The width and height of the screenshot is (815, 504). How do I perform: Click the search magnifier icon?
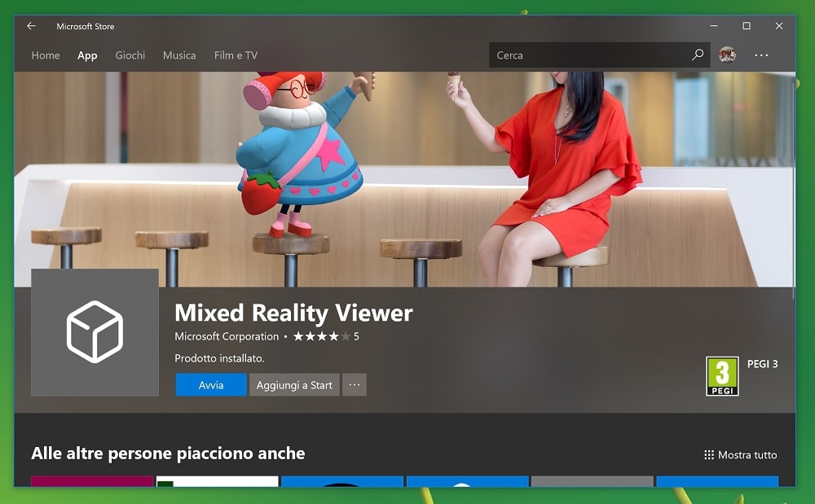[x=698, y=55]
